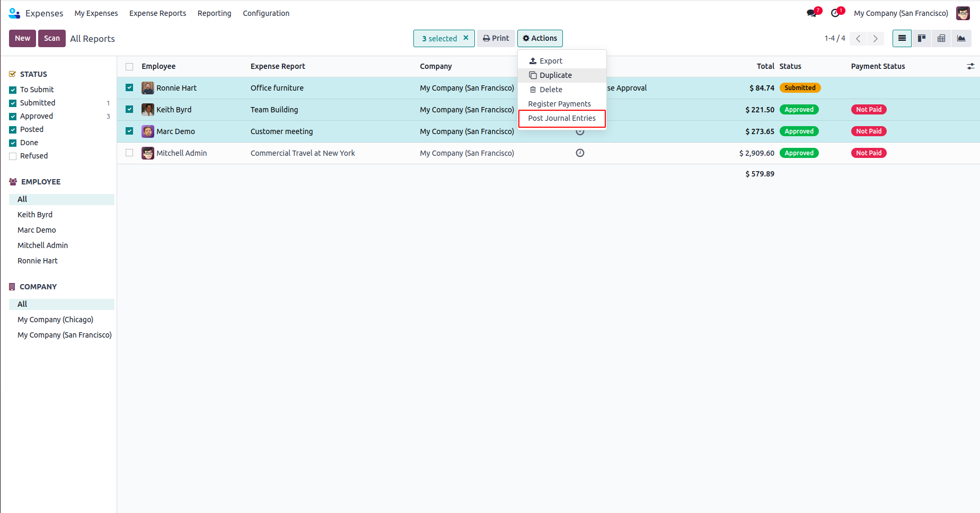Open the company switcher dropdown
The image size is (980, 513).
click(x=901, y=13)
